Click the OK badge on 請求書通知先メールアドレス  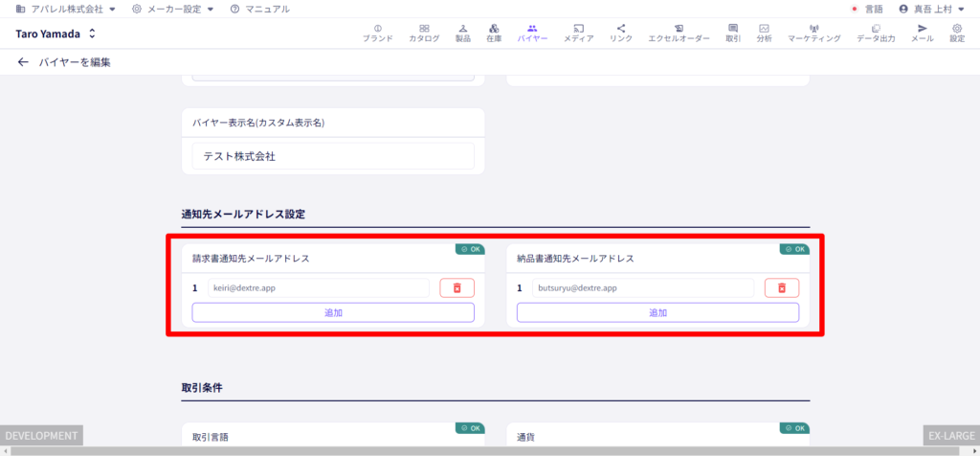pyautogui.click(x=470, y=249)
